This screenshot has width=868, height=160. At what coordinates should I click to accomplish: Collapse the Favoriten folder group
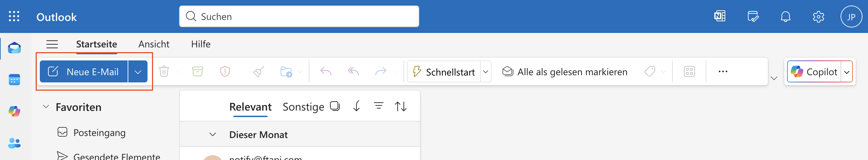[x=46, y=107]
